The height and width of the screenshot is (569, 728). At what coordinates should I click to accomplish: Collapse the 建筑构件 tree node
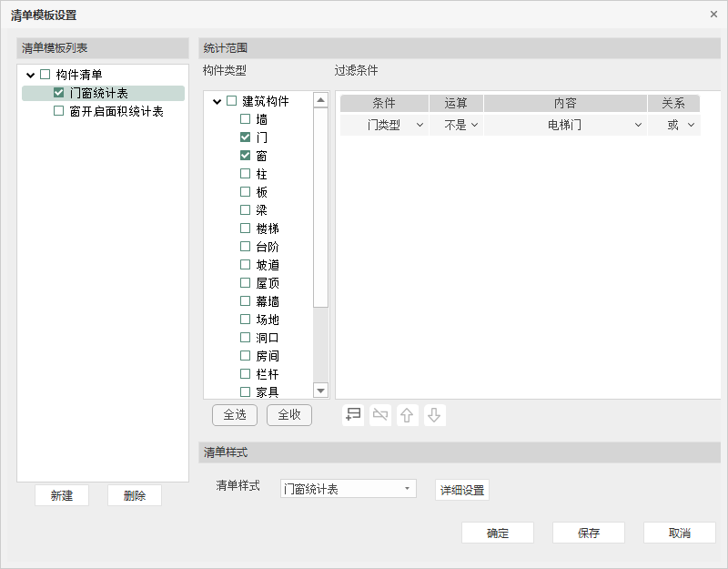click(x=217, y=102)
